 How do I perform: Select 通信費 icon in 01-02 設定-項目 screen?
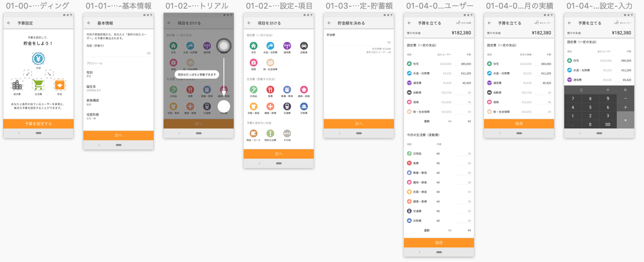pyautogui.click(x=287, y=46)
